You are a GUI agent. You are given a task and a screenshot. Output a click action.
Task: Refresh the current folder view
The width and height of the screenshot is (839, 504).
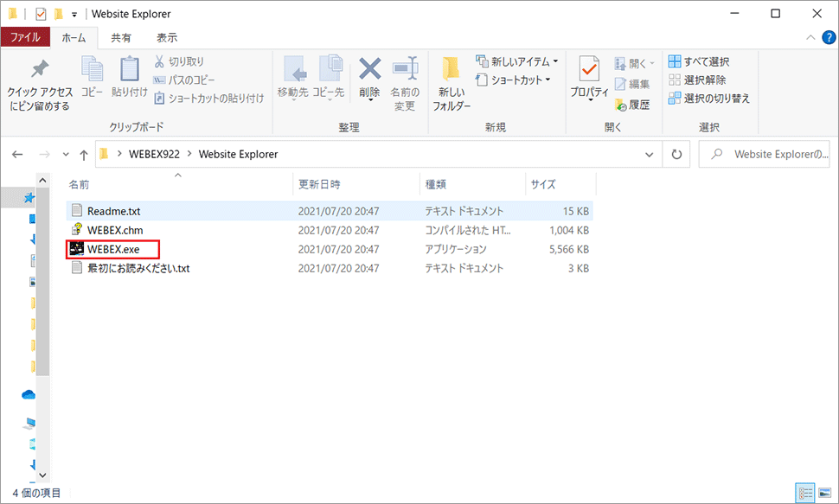click(x=676, y=155)
